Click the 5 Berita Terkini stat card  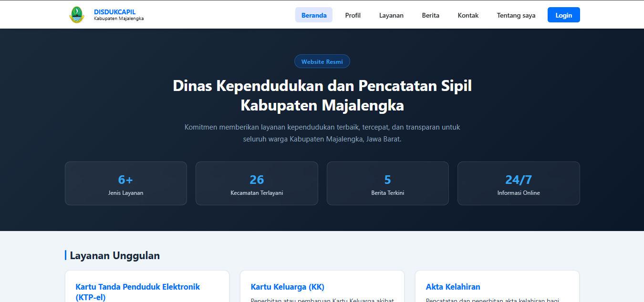click(x=388, y=183)
